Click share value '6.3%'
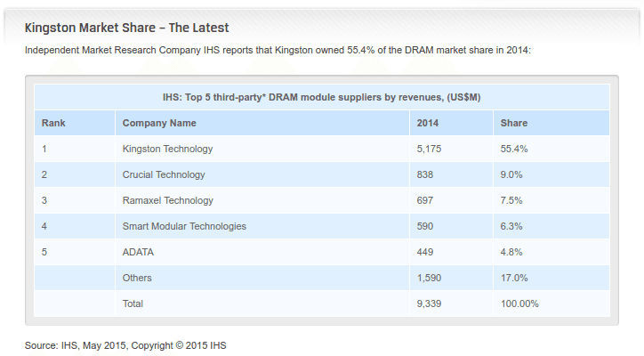 (x=511, y=227)
